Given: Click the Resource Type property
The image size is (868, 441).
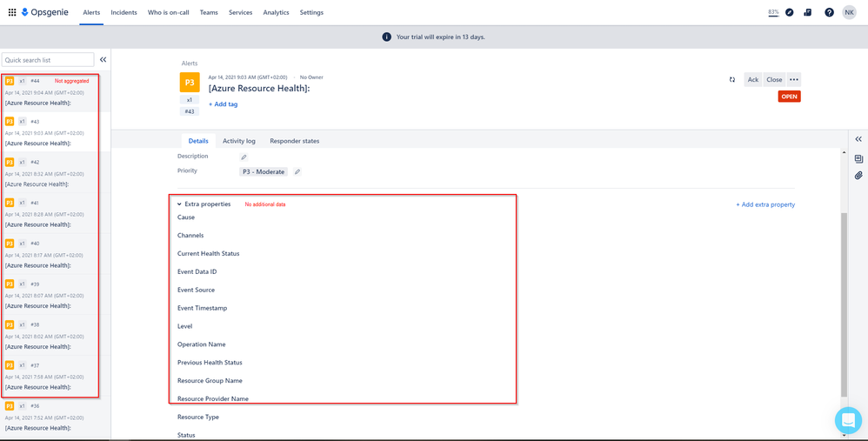Looking at the screenshot, I should 198,418.
